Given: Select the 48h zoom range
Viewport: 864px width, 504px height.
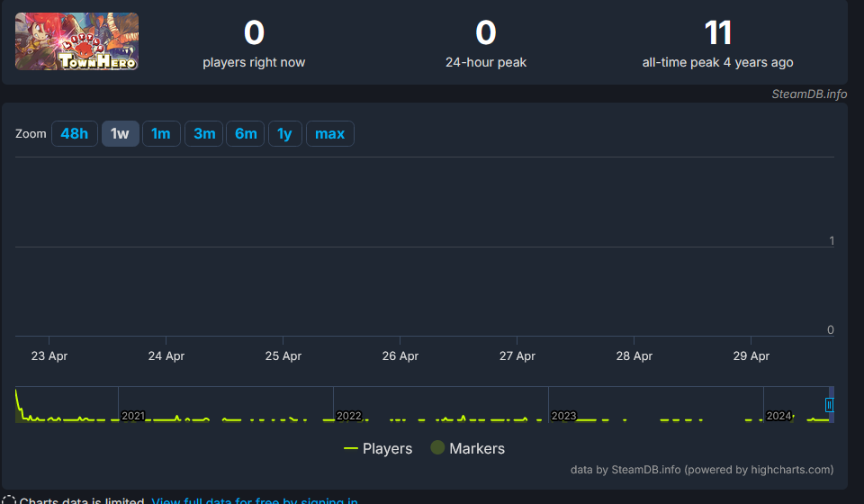Looking at the screenshot, I should pos(75,134).
